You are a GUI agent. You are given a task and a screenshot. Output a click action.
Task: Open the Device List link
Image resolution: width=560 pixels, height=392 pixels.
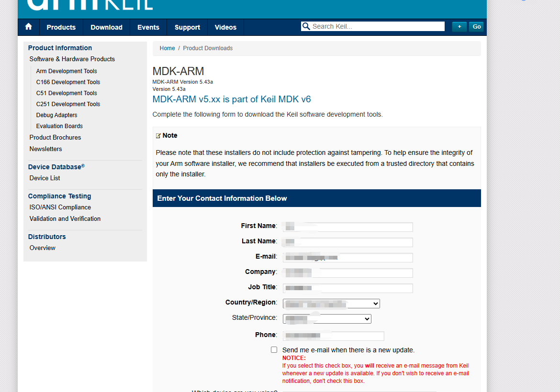[45, 178]
